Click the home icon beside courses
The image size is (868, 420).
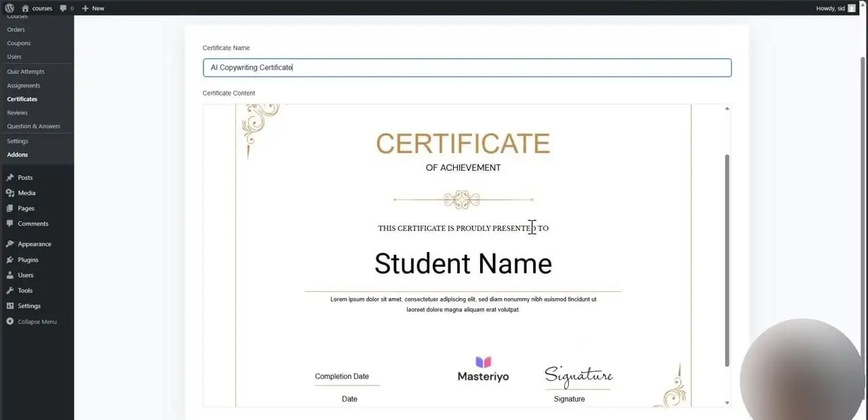(x=25, y=8)
